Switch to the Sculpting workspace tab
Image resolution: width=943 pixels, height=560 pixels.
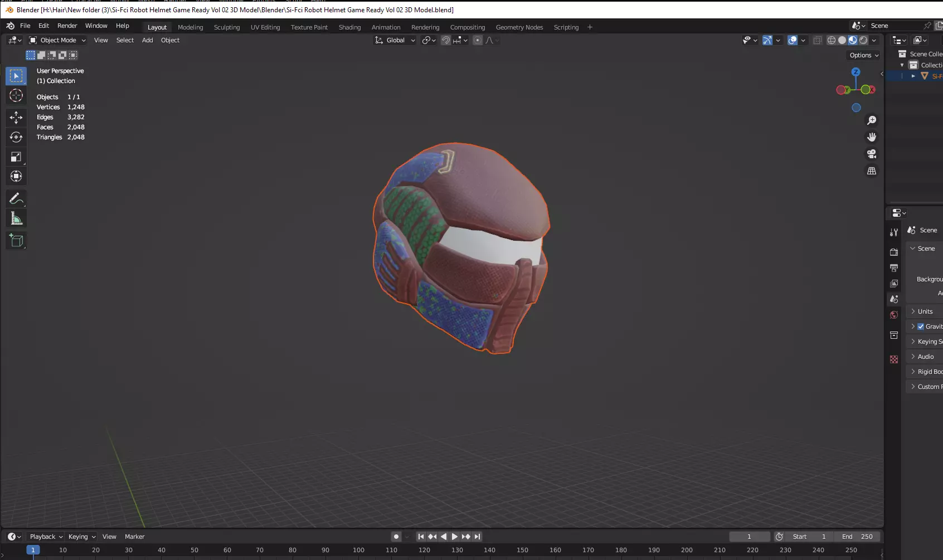click(x=227, y=27)
